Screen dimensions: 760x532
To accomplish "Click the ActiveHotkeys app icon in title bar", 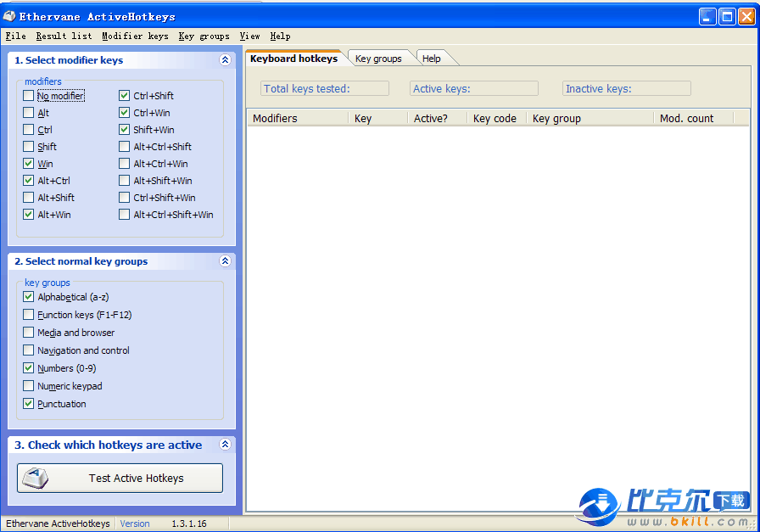I will [9, 16].
